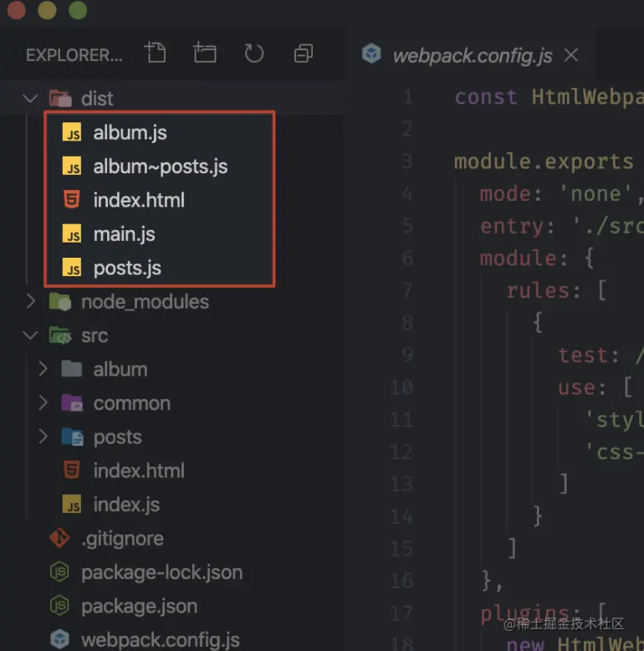This screenshot has height=651, width=644.
Task: Click the 'mode' key on line 4
Action: (505, 194)
